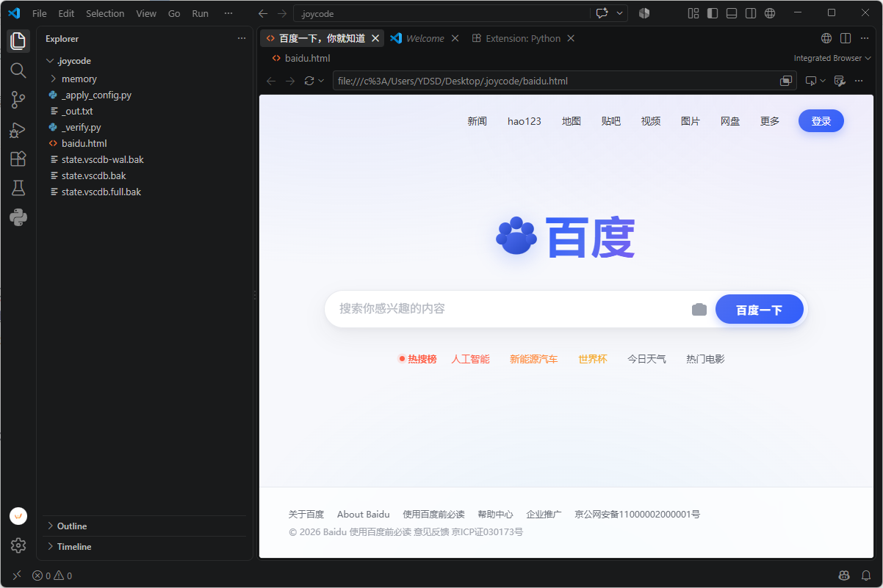Click the select element picker icon
Screen dimensions: 883x588
tap(811, 81)
